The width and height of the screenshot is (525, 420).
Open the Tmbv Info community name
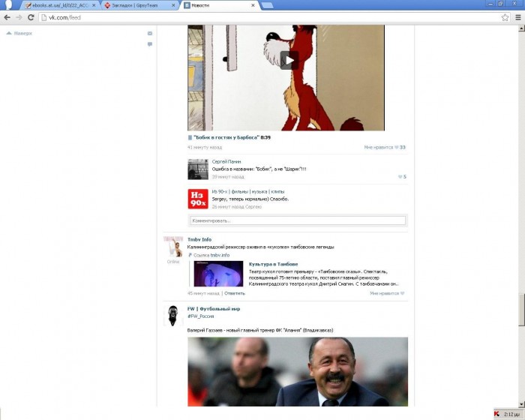[199, 239]
